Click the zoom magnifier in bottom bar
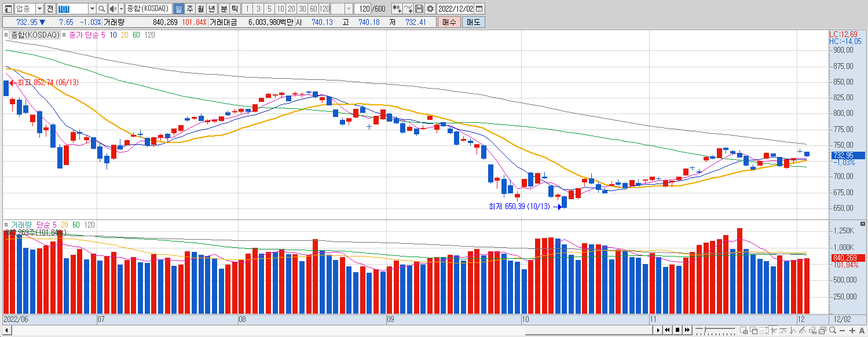 pyautogui.click(x=833, y=331)
